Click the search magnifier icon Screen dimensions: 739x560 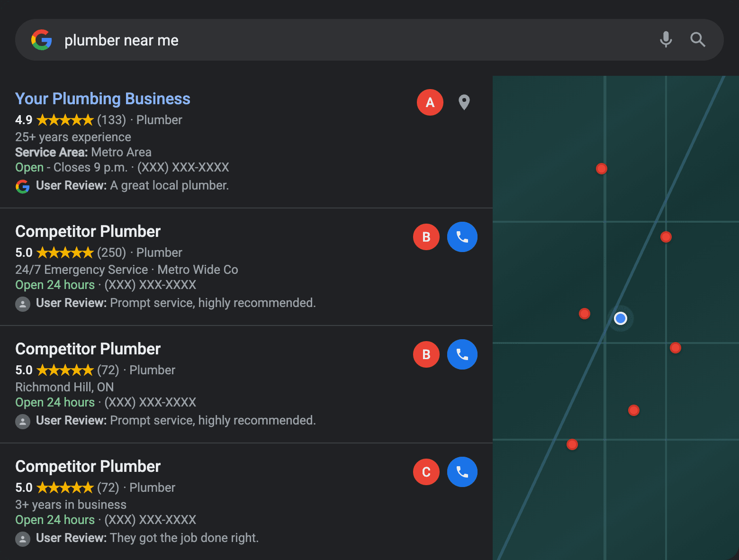(x=698, y=40)
